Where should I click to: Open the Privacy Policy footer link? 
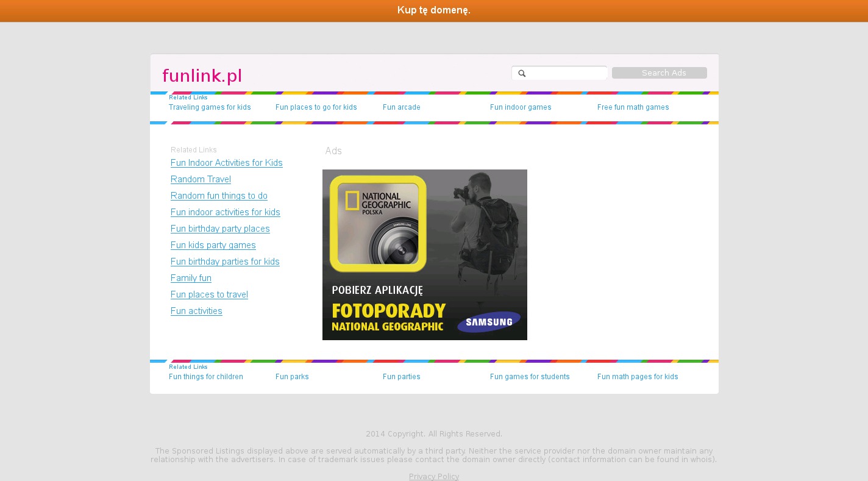click(433, 477)
